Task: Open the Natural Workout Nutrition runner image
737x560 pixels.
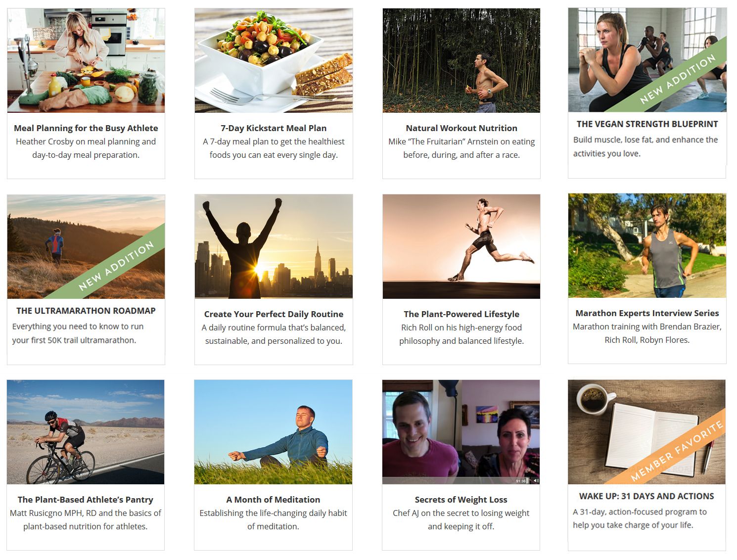Action: 461,60
